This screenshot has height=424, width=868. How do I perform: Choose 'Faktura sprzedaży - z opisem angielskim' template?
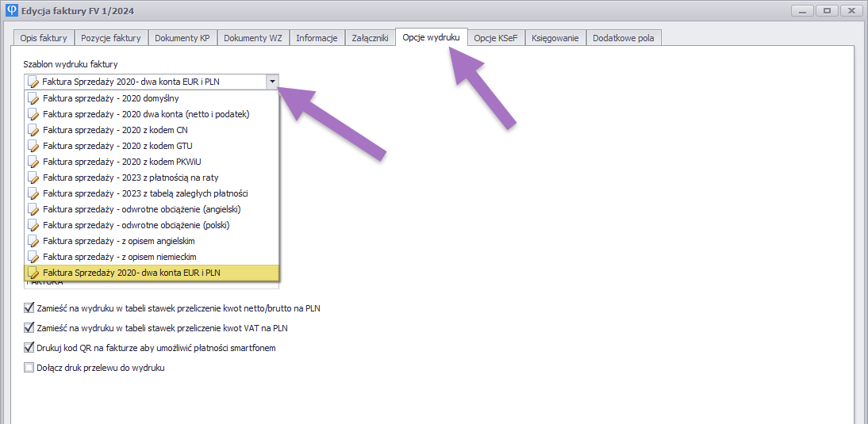pyautogui.click(x=119, y=241)
